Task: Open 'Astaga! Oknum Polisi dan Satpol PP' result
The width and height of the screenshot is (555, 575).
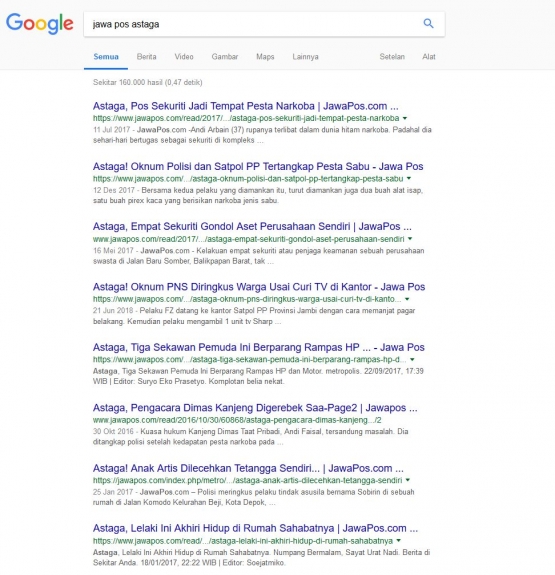Action: pos(258,166)
